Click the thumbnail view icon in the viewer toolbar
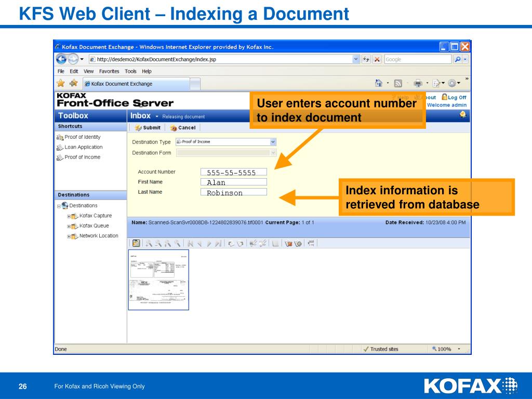532x399 pixels. [136, 243]
